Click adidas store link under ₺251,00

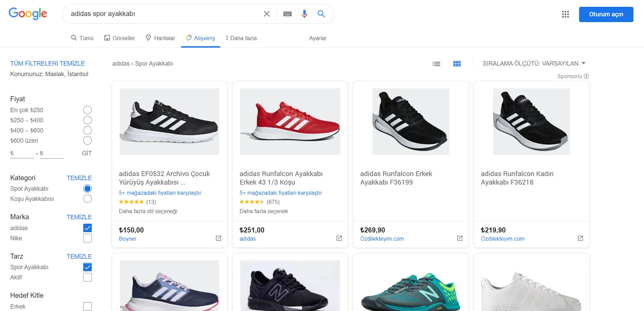[248, 239]
